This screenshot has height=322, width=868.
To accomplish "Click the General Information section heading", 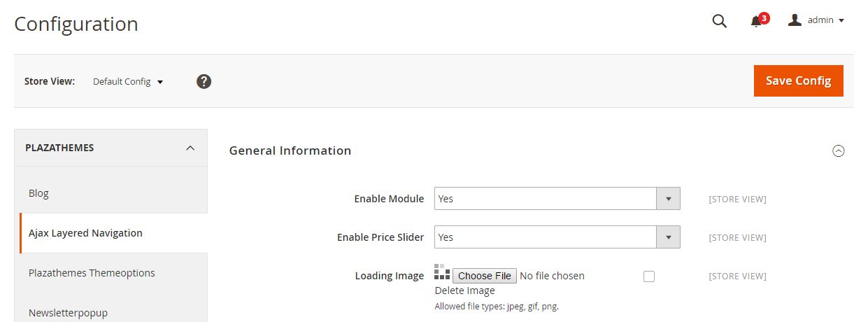I will coord(290,150).
